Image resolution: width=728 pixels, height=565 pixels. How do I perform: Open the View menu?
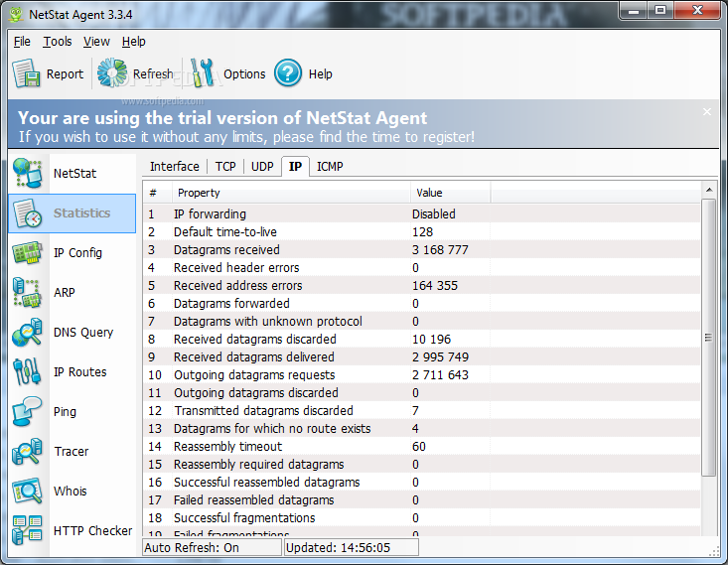point(96,42)
